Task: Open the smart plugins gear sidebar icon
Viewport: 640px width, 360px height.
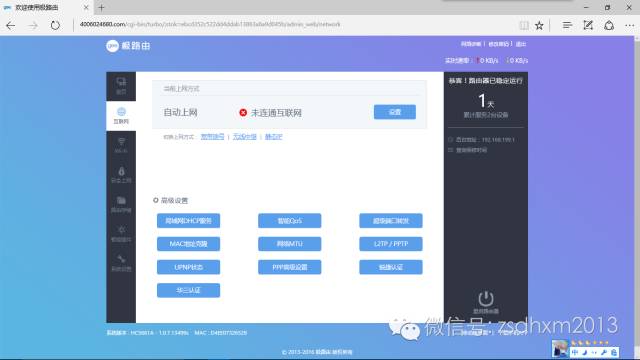Action: 121,234
